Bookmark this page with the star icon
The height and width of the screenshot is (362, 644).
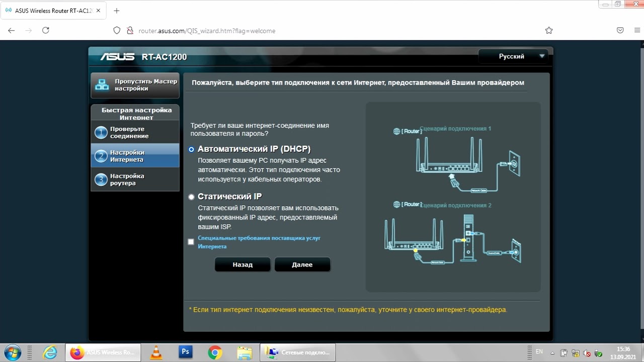pos(549,31)
